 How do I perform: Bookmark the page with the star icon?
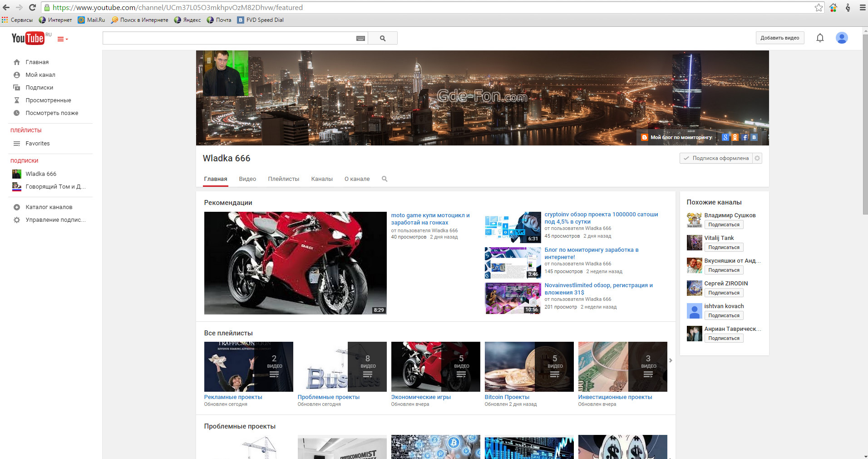819,7
